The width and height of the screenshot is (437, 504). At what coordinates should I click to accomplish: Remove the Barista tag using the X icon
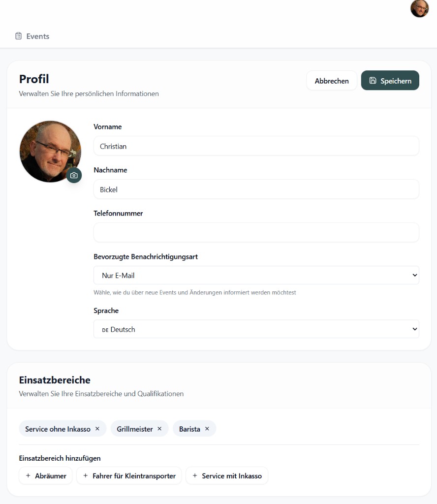207,428
